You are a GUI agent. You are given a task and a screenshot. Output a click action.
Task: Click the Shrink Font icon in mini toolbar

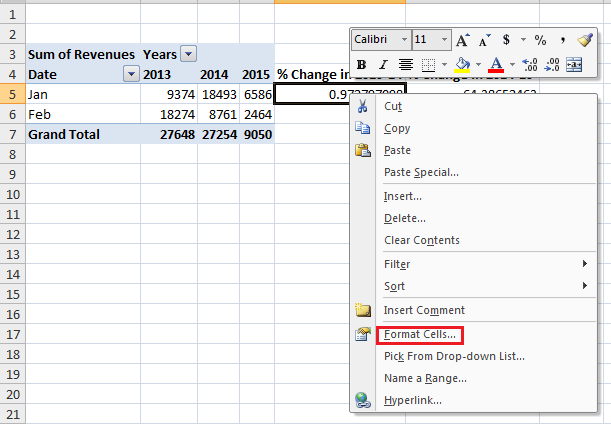point(484,40)
